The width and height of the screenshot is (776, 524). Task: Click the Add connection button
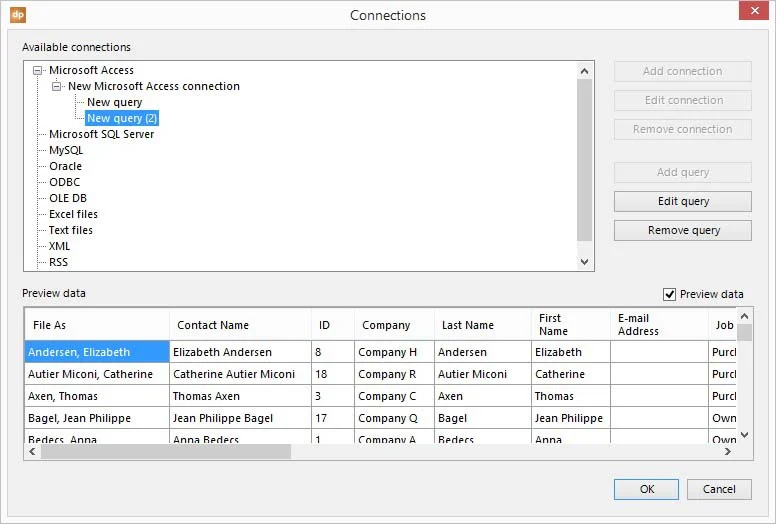tap(682, 71)
